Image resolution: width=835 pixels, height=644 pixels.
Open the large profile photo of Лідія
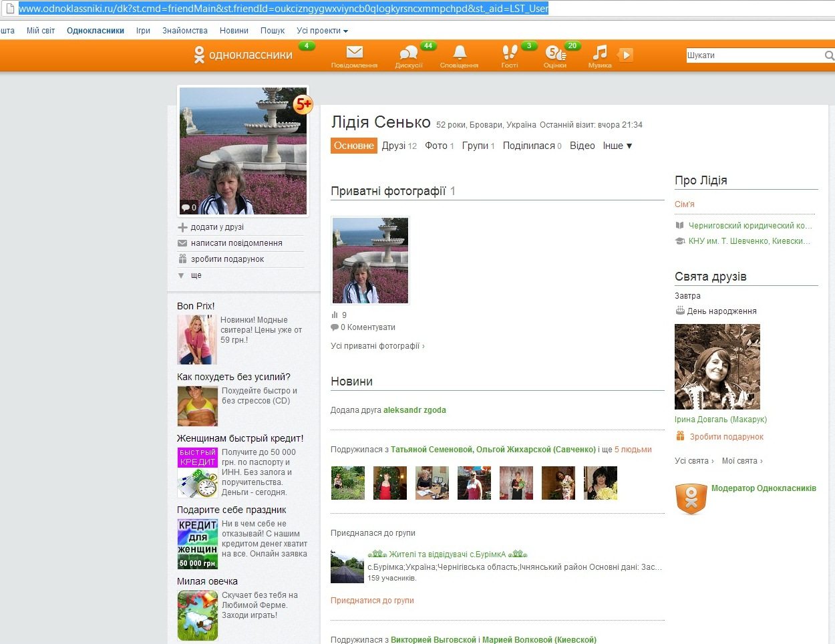click(243, 151)
